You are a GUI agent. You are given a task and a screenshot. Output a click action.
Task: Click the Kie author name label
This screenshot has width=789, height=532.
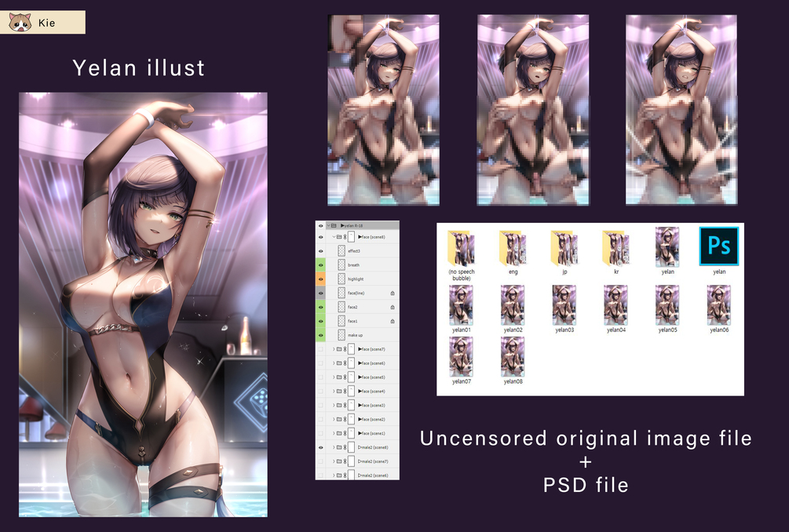[47, 23]
